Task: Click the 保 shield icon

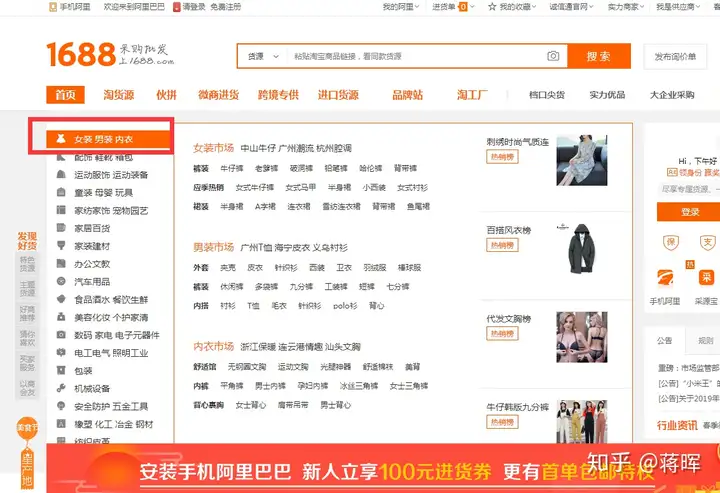Action: click(671, 242)
